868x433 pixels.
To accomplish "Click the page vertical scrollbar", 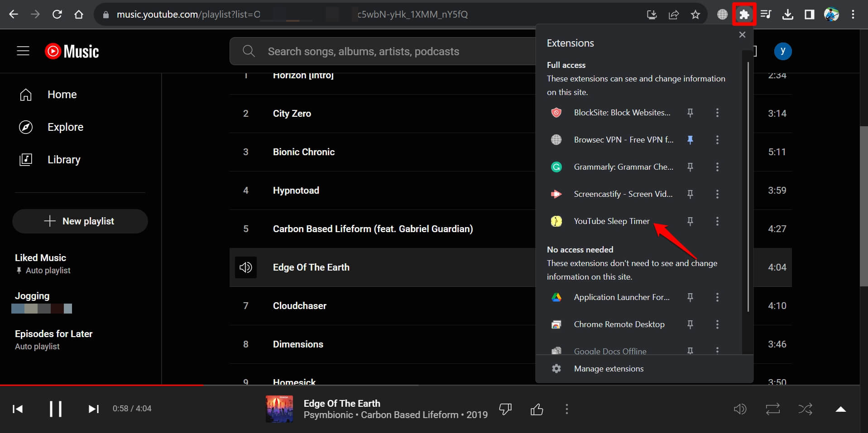I will 864,206.
